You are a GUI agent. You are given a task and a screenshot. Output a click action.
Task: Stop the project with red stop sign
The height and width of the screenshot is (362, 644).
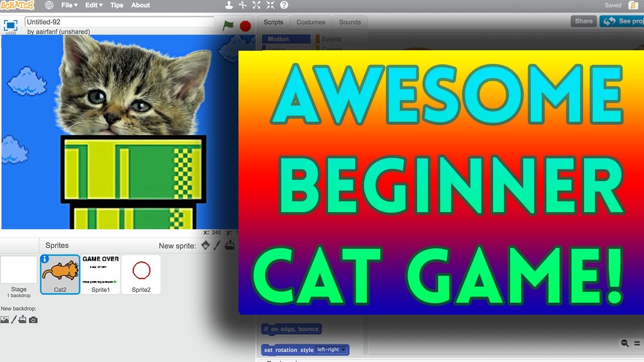click(x=246, y=26)
